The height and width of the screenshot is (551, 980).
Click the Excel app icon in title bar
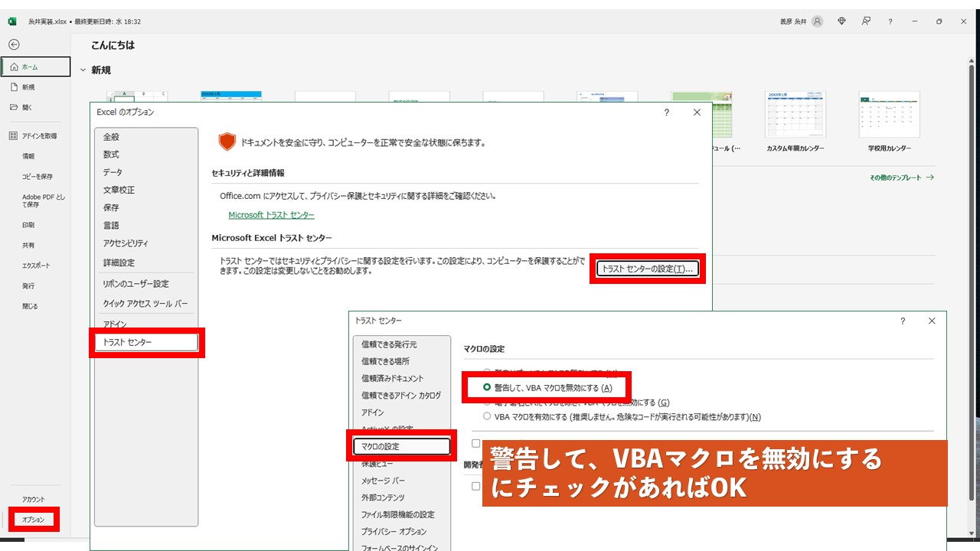[x=11, y=21]
